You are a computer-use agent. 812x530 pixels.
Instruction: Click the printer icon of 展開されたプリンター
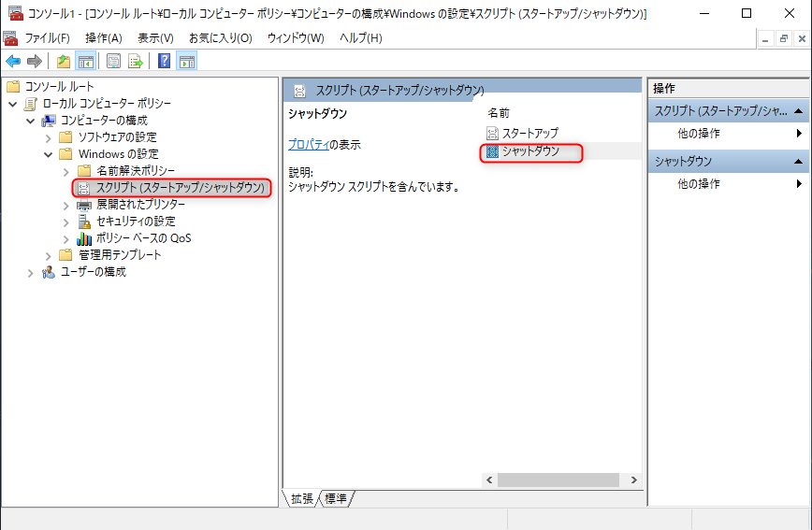[x=84, y=205]
